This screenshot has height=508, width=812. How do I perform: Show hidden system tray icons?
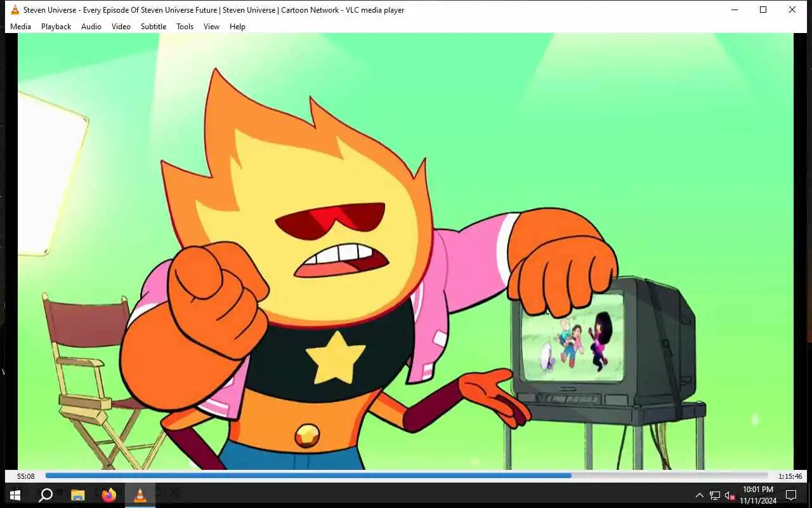(700, 495)
